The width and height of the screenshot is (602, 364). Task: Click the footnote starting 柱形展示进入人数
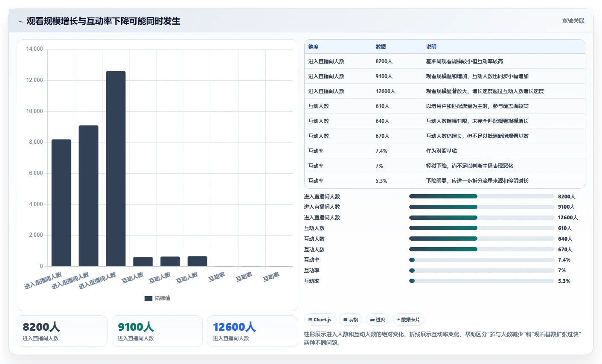coord(442,338)
